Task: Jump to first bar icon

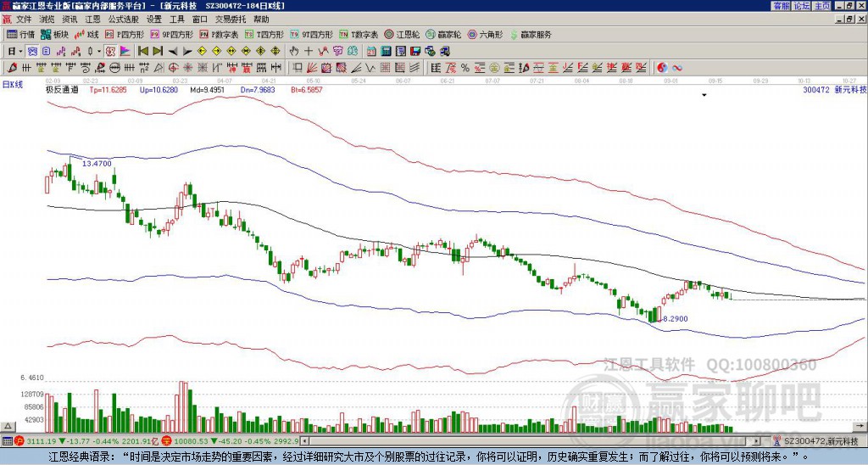Action: click(142, 52)
